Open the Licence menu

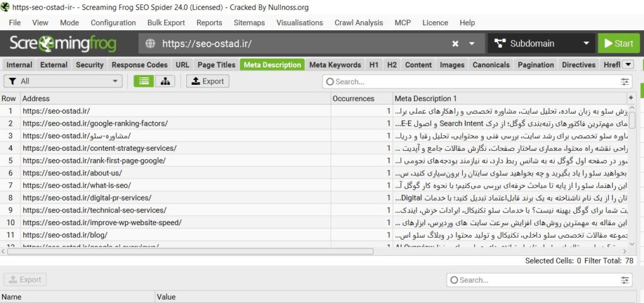[x=435, y=23]
